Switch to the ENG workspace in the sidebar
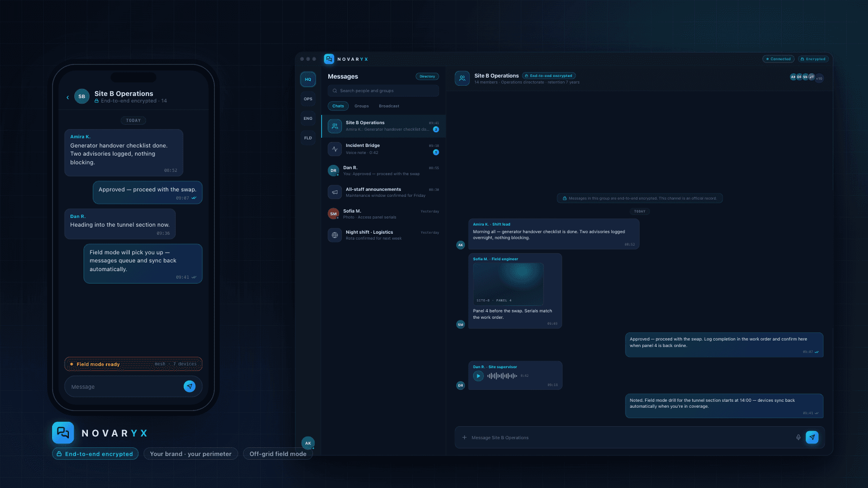Viewport: 868px width, 488px height. (x=308, y=118)
